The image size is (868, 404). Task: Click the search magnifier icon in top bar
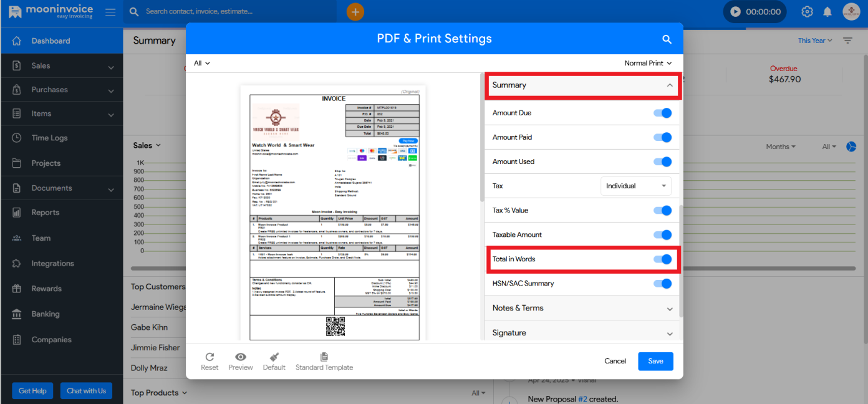tap(134, 11)
